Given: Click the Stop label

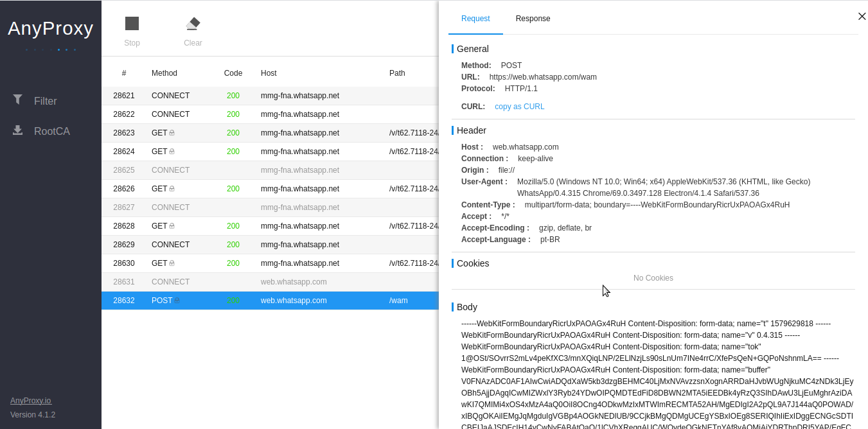Looking at the screenshot, I should pos(132,43).
